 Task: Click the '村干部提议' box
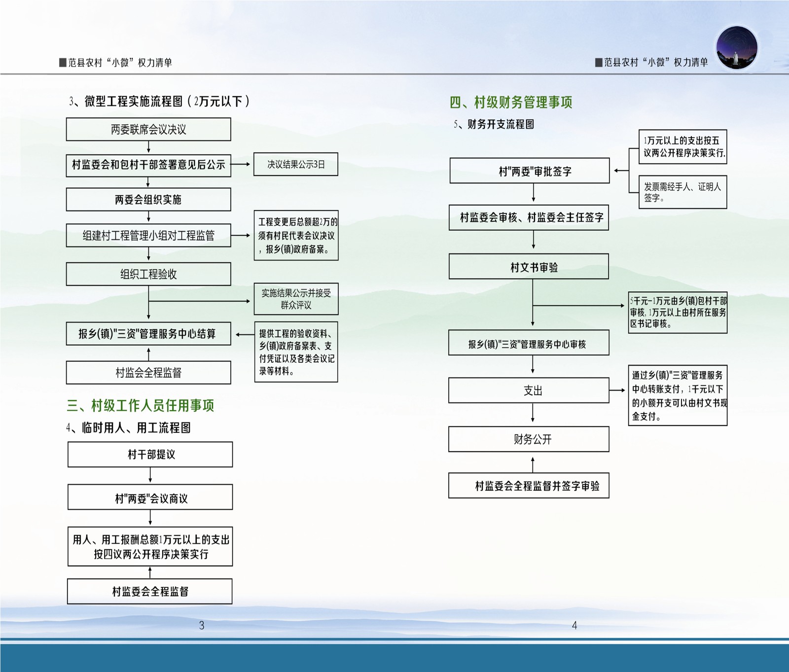pyautogui.click(x=150, y=454)
